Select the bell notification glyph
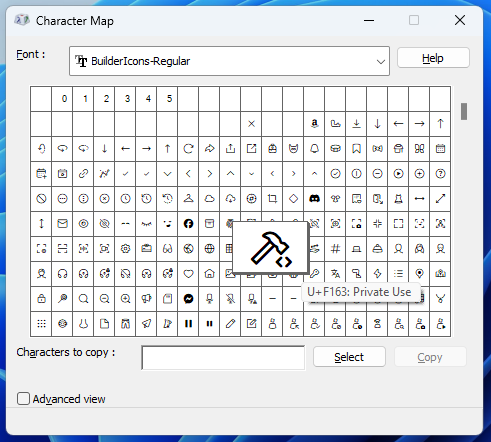Image resolution: width=491 pixels, height=442 pixels. (x=314, y=149)
